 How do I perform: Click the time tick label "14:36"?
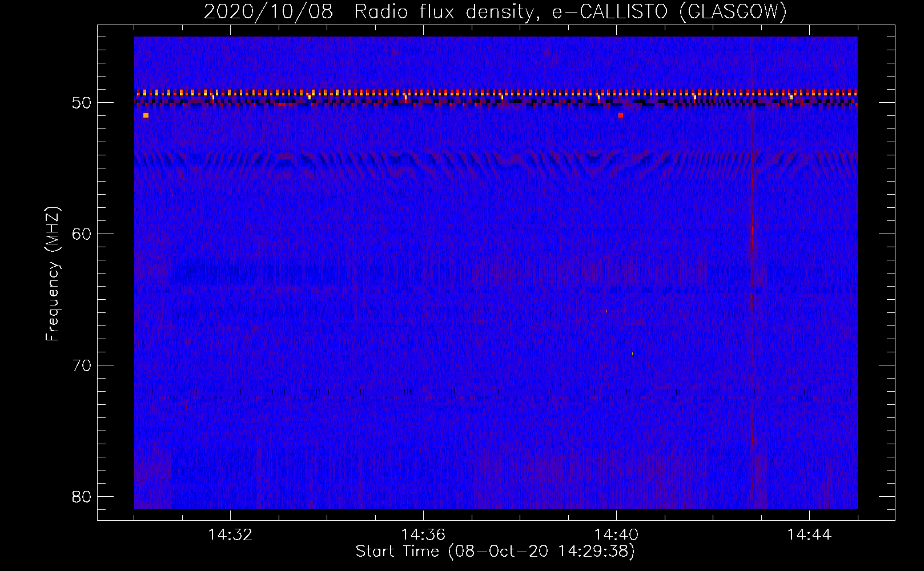(423, 535)
